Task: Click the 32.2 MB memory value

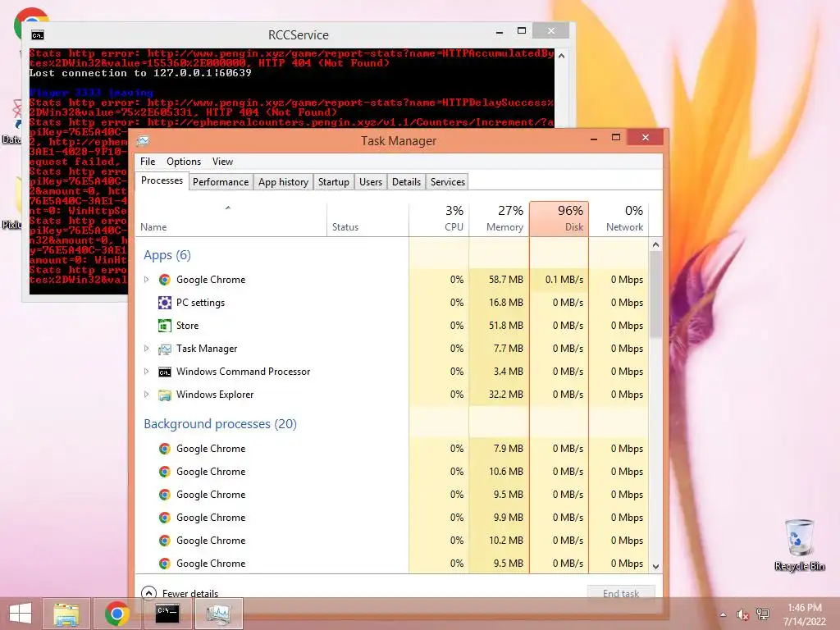Action: pyautogui.click(x=505, y=395)
